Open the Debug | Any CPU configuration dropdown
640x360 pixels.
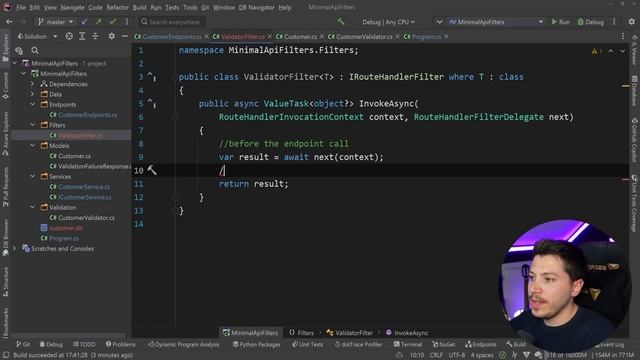[388, 22]
